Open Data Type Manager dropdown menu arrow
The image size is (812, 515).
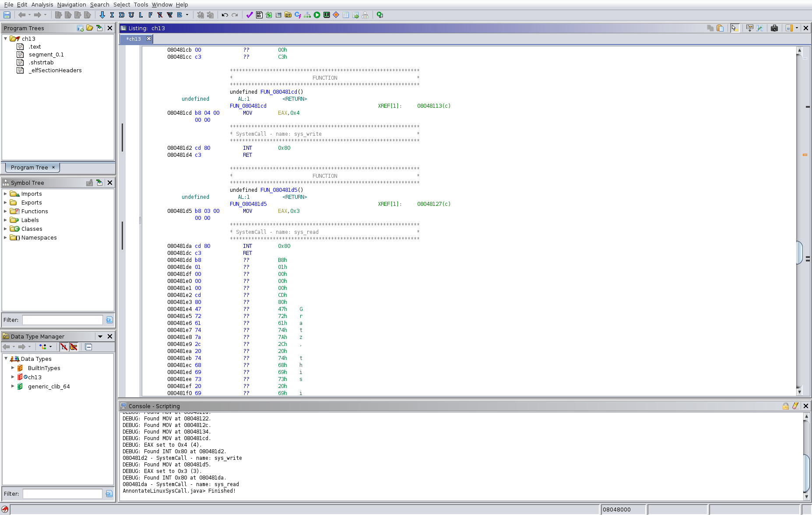click(100, 336)
